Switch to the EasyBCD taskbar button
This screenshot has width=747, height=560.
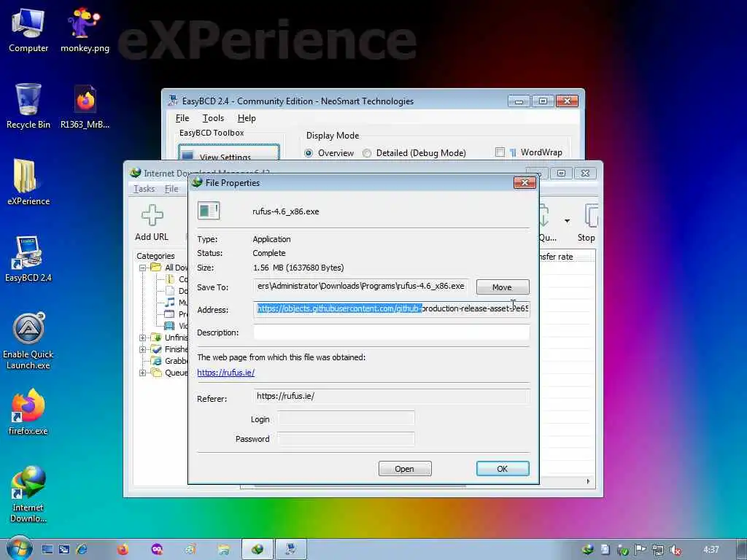point(291,550)
